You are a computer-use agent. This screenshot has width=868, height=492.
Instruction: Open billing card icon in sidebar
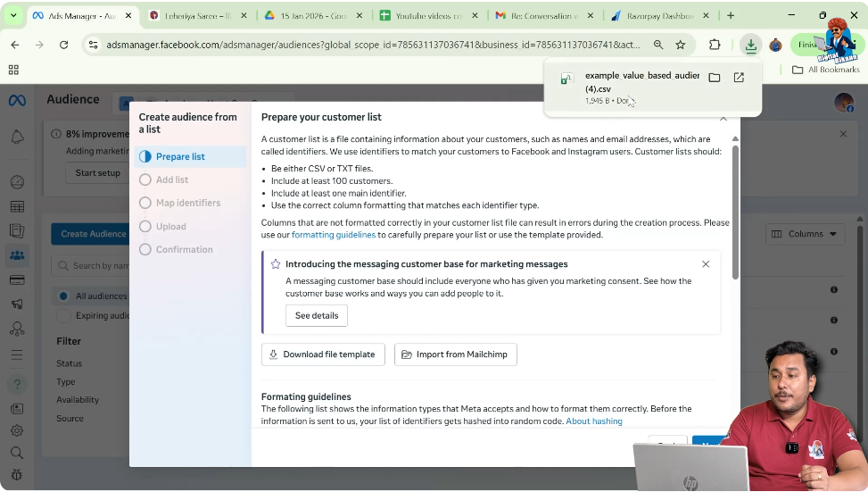pyautogui.click(x=17, y=279)
